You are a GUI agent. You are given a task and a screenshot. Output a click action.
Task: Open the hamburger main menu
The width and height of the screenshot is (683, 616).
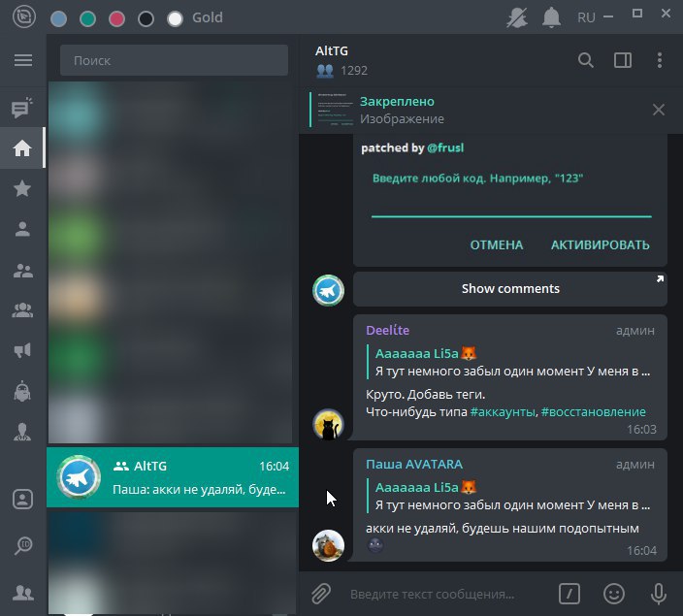23,60
